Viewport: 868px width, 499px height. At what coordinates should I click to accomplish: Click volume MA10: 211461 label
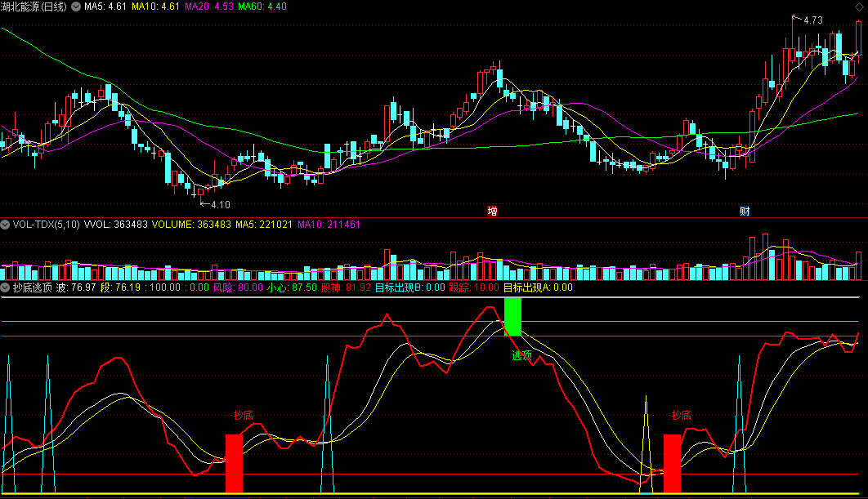point(329,225)
